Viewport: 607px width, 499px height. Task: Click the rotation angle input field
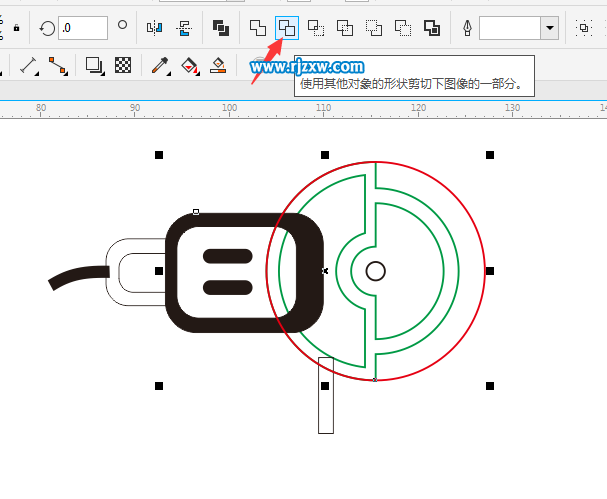coord(82,28)
